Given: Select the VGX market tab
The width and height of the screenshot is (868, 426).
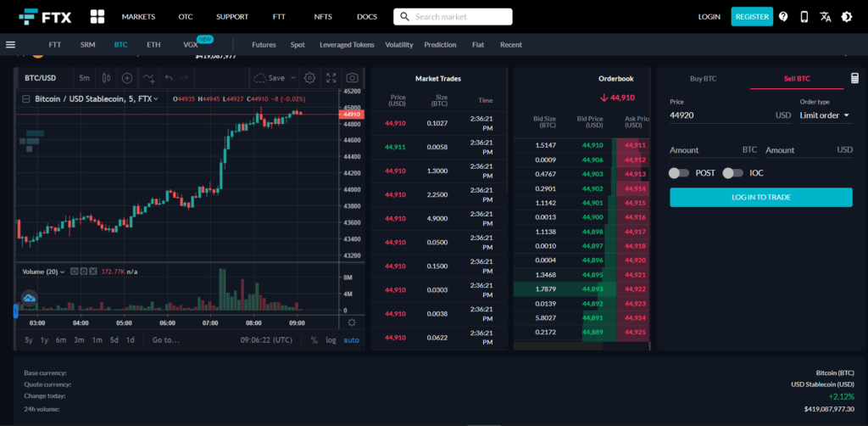Looking at the screenshot, I should click(191, 44).
